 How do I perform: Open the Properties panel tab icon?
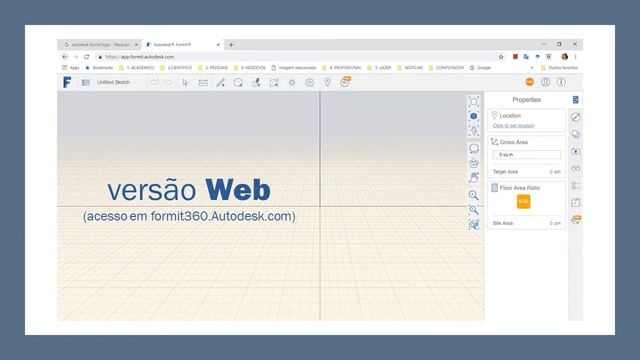576,100
